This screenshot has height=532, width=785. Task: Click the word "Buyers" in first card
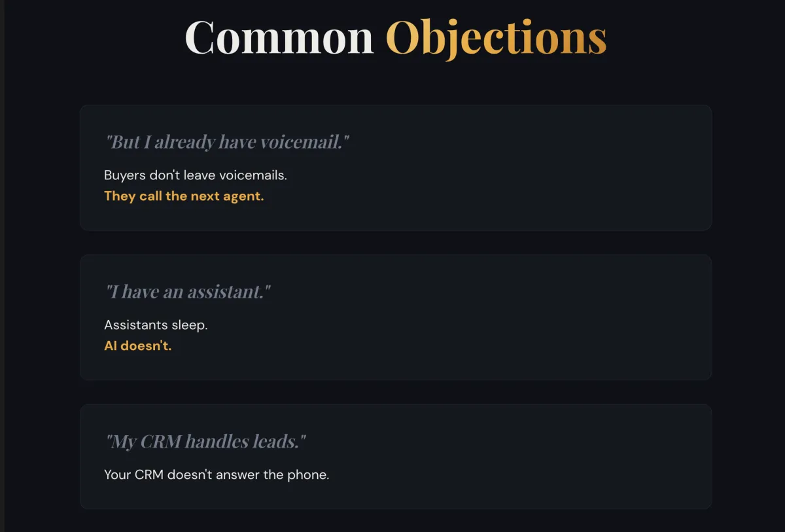pyautogui.click(x=125, y=176)
